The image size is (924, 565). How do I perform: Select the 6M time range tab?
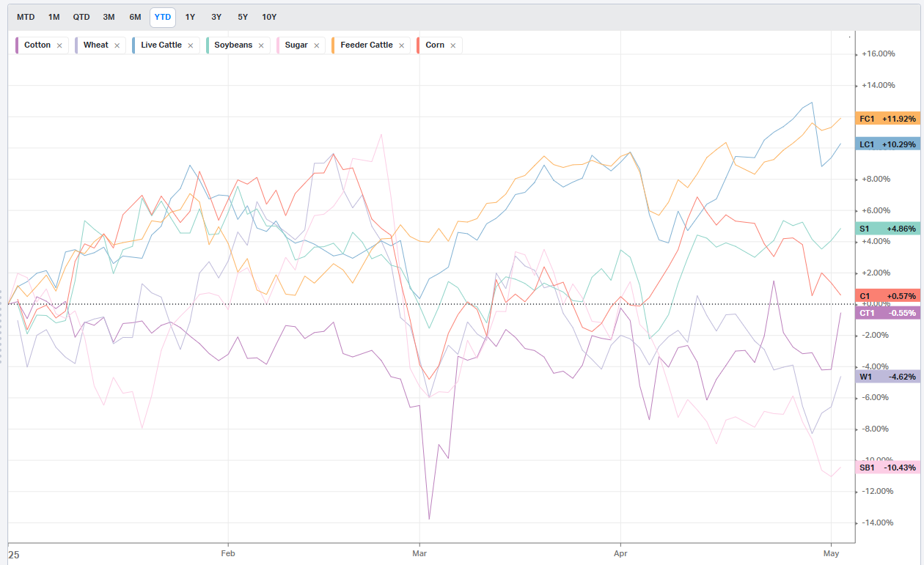tap(135, 17)
